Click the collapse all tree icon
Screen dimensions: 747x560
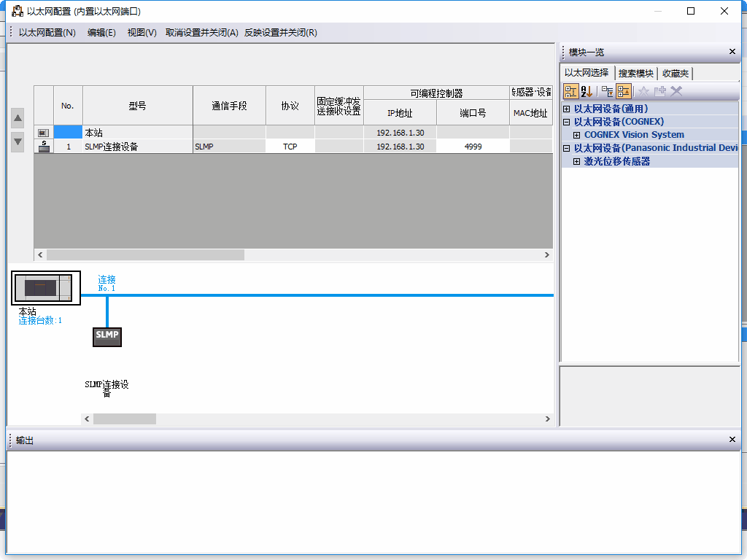point(624,91)
